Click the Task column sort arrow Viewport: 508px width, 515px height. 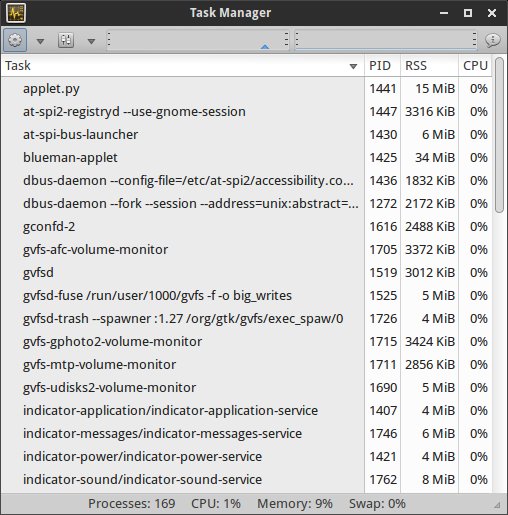pyautogui.click(x=353, y=66)
